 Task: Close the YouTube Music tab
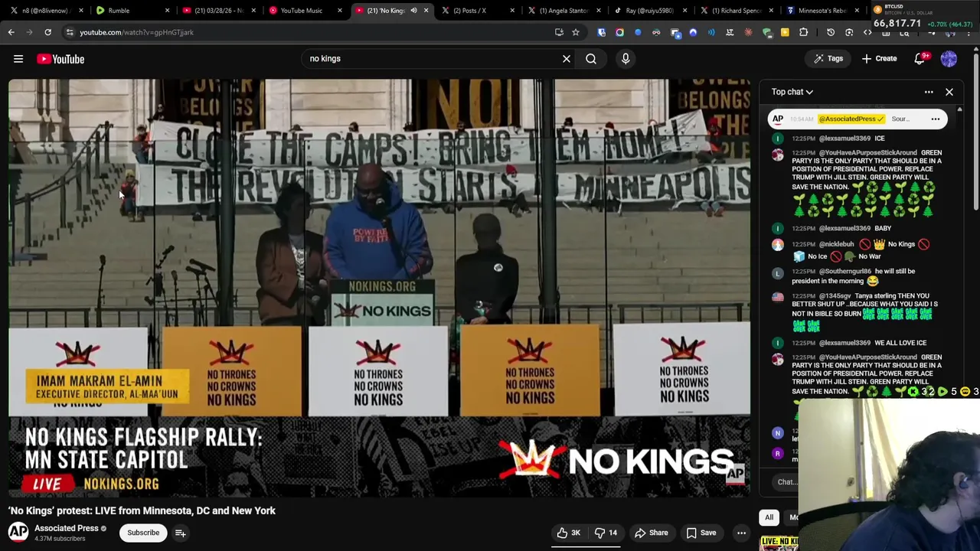340,11
